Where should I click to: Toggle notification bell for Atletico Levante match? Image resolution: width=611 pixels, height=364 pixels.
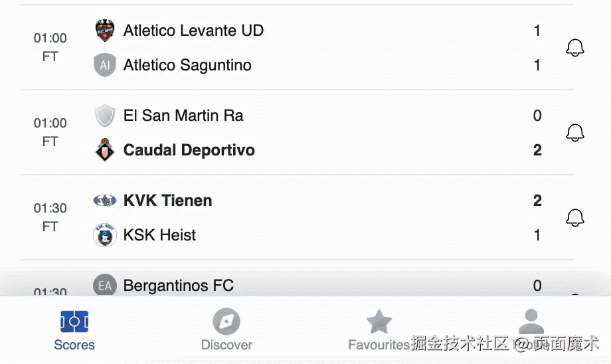pos(574,48)
